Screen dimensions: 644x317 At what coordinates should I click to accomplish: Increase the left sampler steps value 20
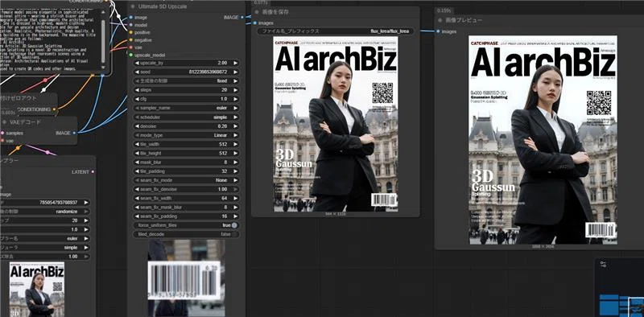(86, 220)
